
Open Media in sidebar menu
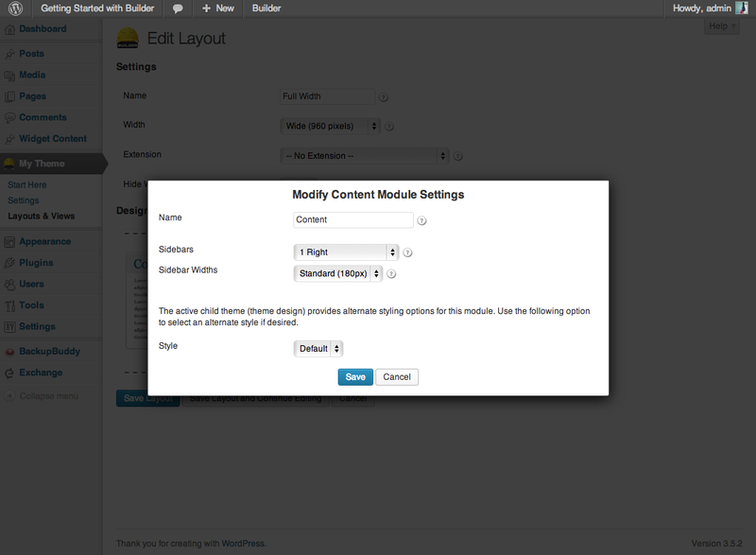pyautogui.click(x=32, y=75)
